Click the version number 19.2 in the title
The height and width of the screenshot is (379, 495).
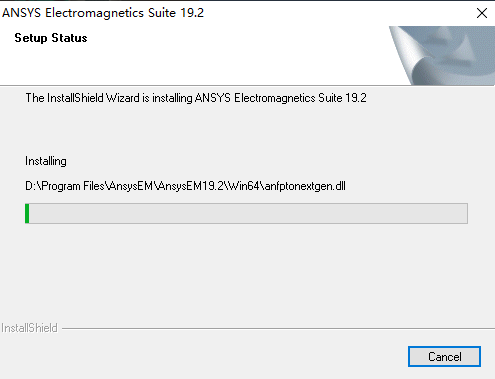click(192, 13)
